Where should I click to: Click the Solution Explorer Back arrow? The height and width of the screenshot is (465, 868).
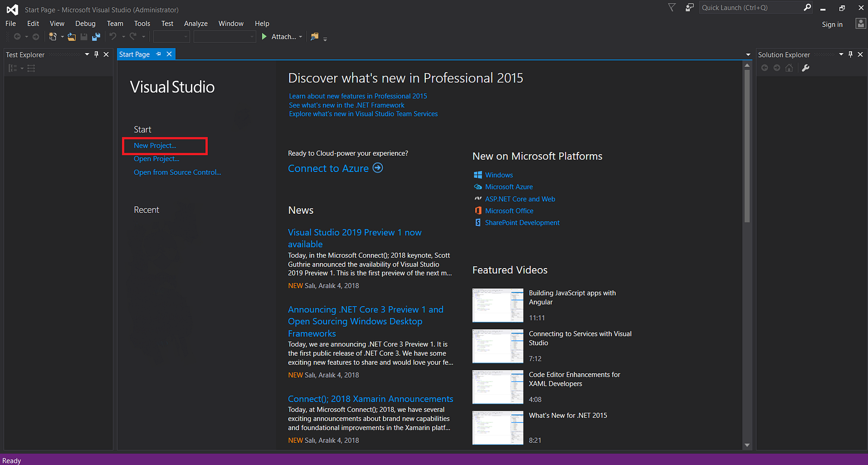tap(764, 68)
